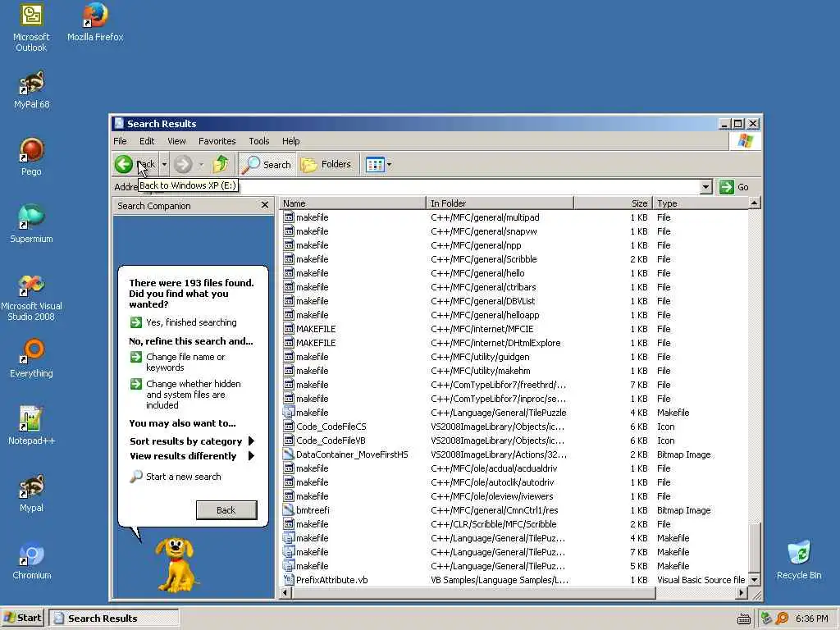Image resolution: width=840 pixels, height=630 pixels.
Task: Open the Favorites menu
Action: (x=217, y=141)
